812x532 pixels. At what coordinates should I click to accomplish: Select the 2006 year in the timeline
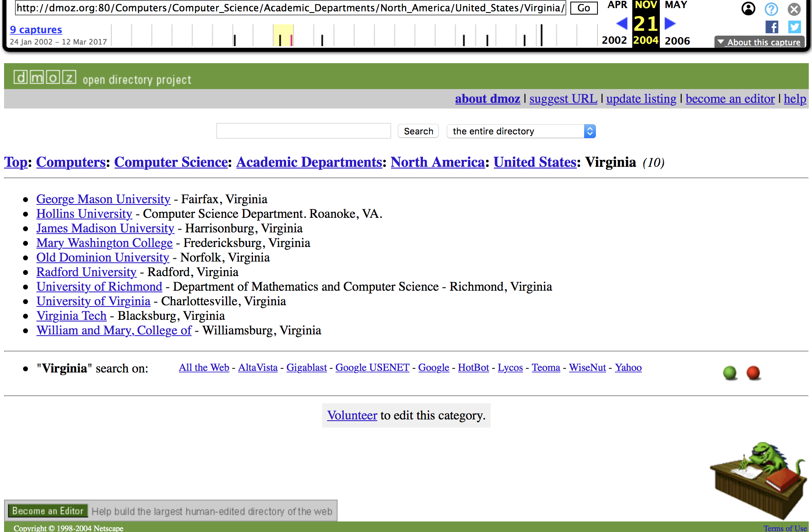tap(677, 40)
